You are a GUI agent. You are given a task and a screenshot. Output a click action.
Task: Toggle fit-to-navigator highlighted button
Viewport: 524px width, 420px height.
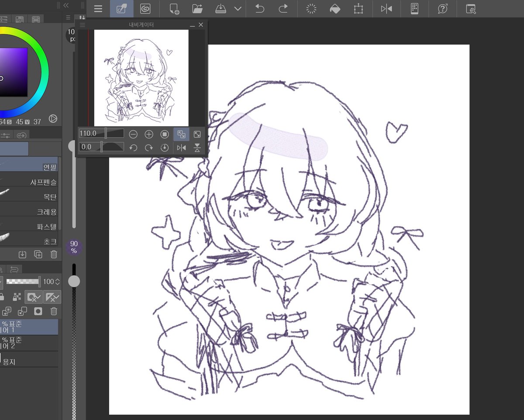click(x=181, y=134)
